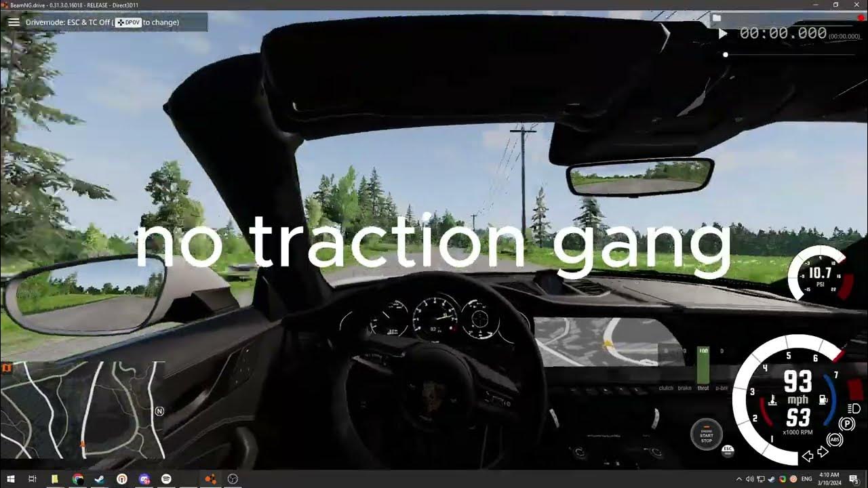Open the notification center icon
The image size is (868, 488).
coord(853,479)
